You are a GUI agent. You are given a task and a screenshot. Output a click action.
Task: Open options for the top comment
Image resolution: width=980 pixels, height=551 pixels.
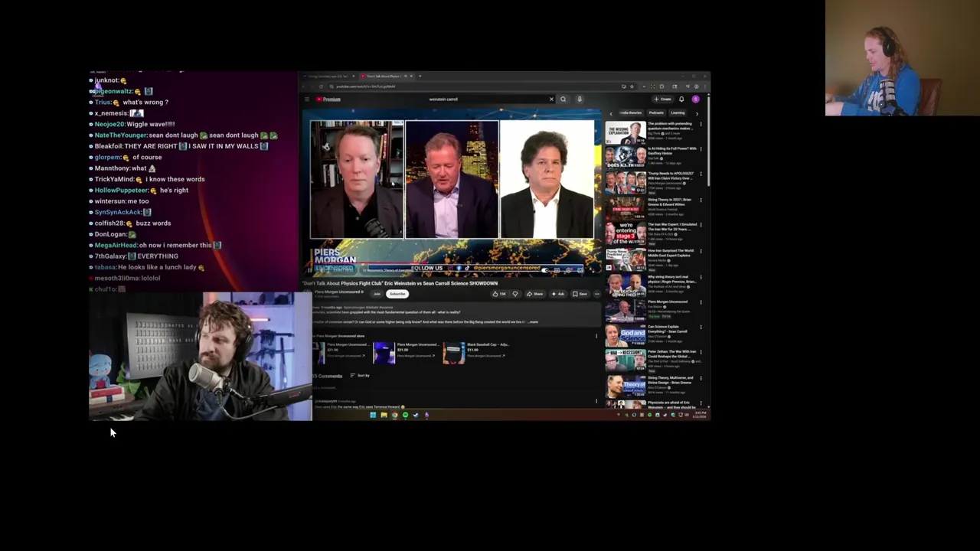[x=596, y=401]
